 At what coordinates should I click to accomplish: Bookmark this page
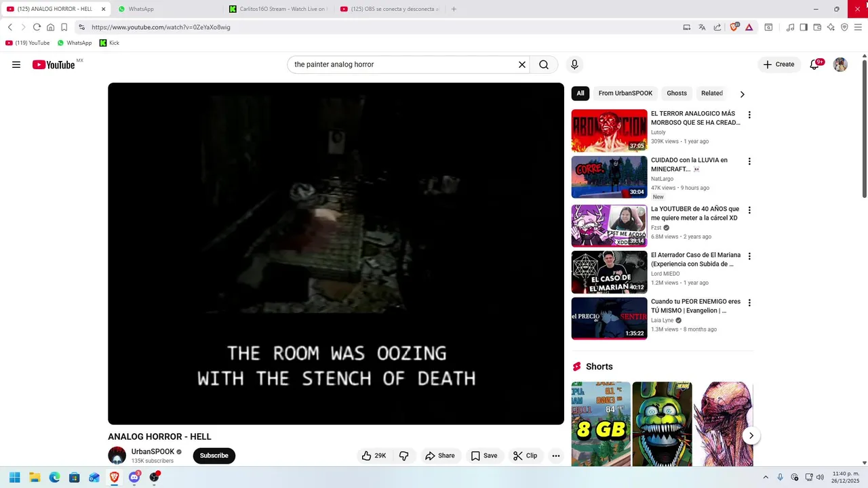64,27
